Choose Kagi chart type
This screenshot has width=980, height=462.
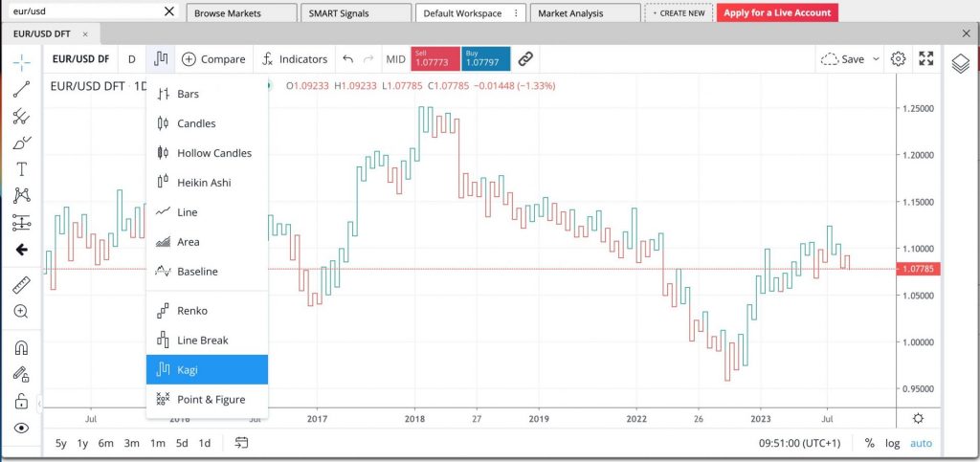click(x=207, y=369)
